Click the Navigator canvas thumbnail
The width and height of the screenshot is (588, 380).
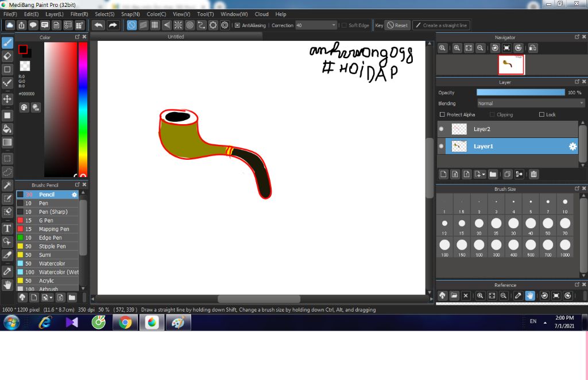pos(511,64)
